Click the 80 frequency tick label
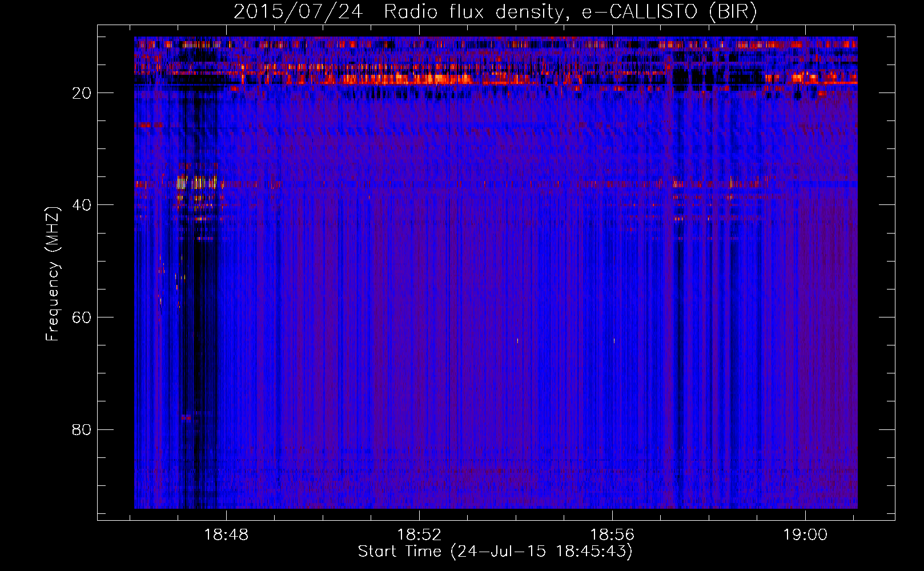Image resolution: width=924 pixels, height=571 pixels. point(82,429)
